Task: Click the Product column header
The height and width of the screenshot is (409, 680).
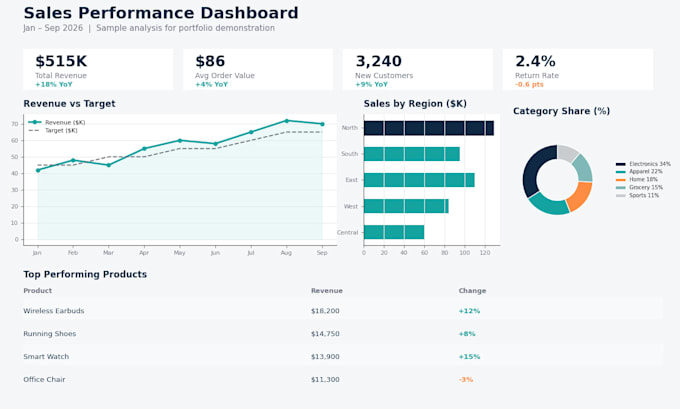Action: 38,291
